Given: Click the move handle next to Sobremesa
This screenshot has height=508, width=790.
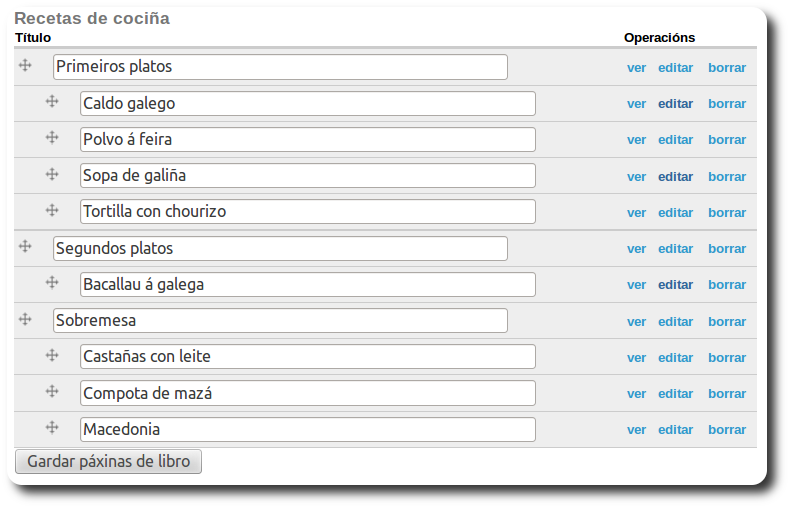Looking at the screenshot, I should 26,319.
